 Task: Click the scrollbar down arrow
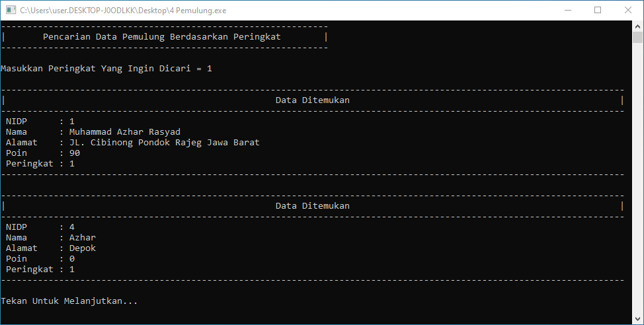[637, 318]
